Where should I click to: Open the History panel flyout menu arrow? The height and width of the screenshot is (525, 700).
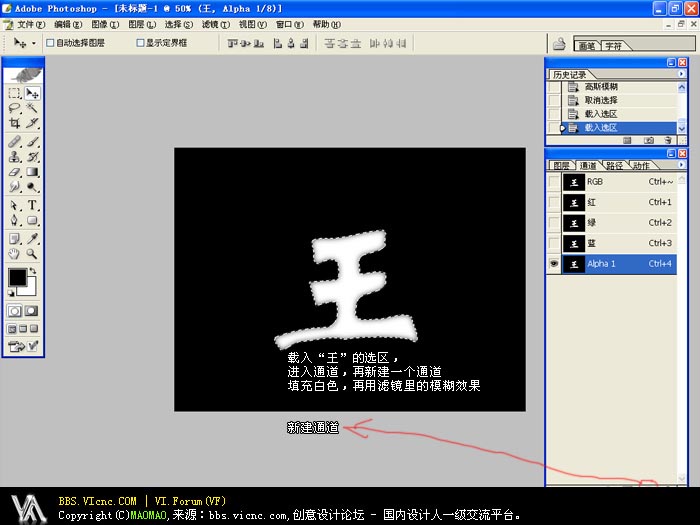(682, 75)
